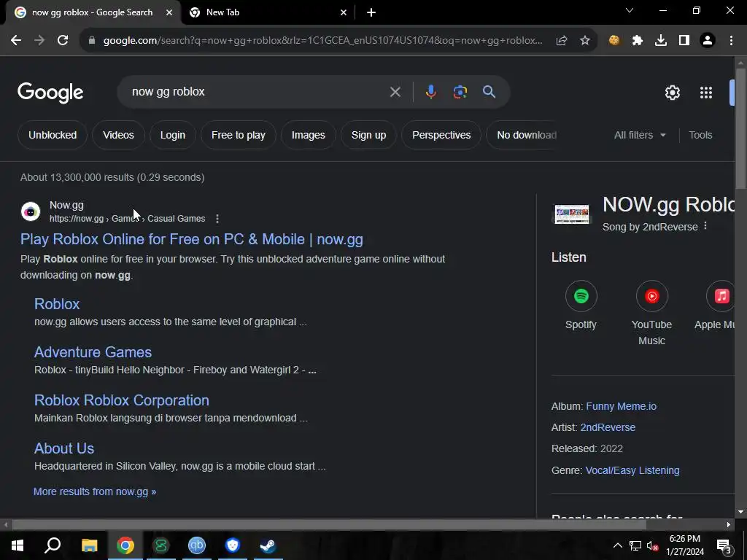This screenshot has width=747, height=560.
Task: Open Funny Meme.io album link
Action: coord(622,406)
